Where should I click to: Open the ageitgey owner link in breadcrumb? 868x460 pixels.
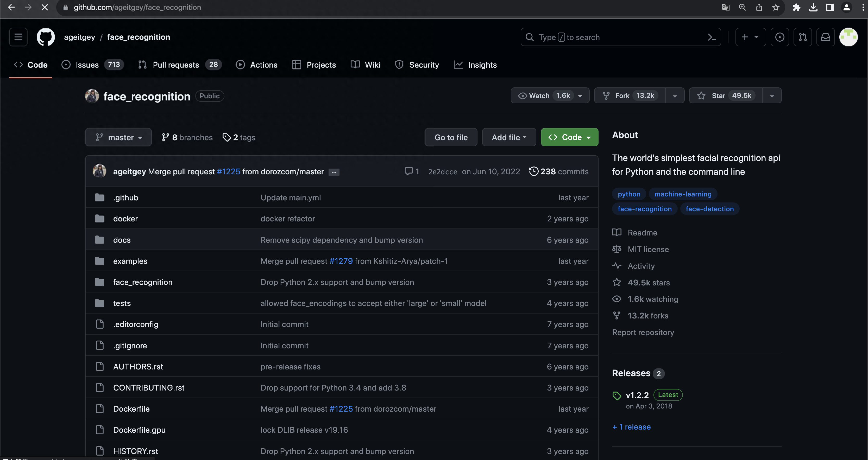click(79, 37)
